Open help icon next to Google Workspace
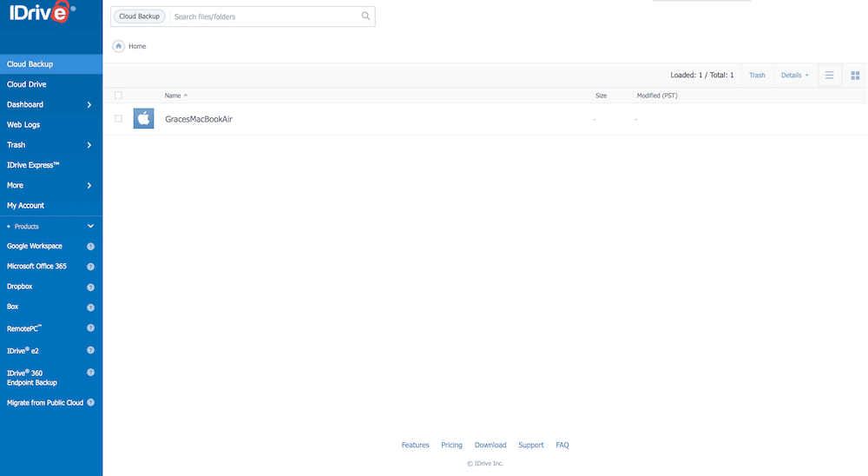868x476 pixels. click(91, 247)
